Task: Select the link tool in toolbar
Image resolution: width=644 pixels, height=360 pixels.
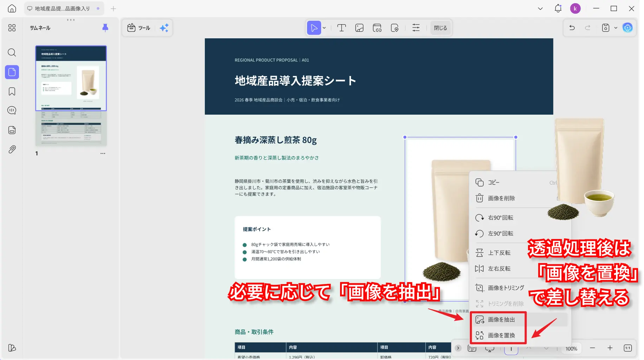Action: 377,28
